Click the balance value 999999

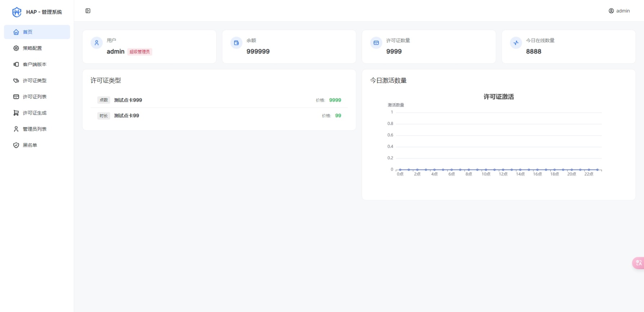(258, 51)
